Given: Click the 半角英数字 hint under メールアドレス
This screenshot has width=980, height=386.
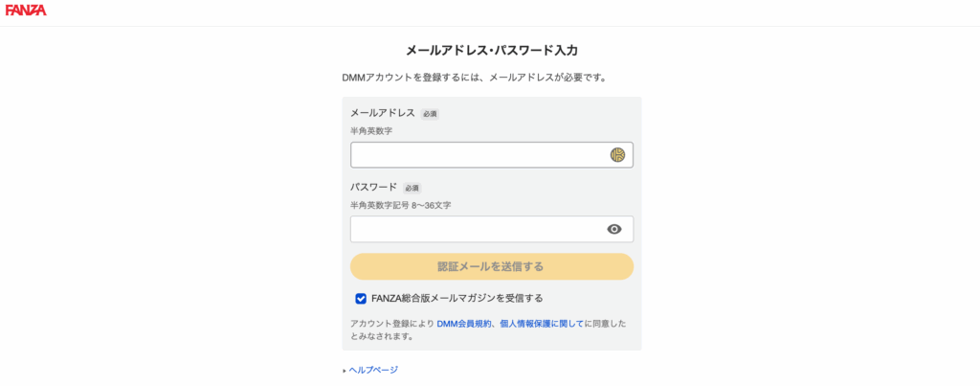Looking at the screenshot, I should click(371, 131).
